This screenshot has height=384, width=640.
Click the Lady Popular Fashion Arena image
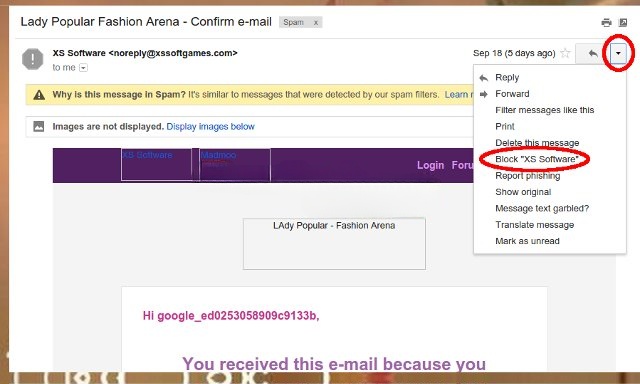[334, 244]
